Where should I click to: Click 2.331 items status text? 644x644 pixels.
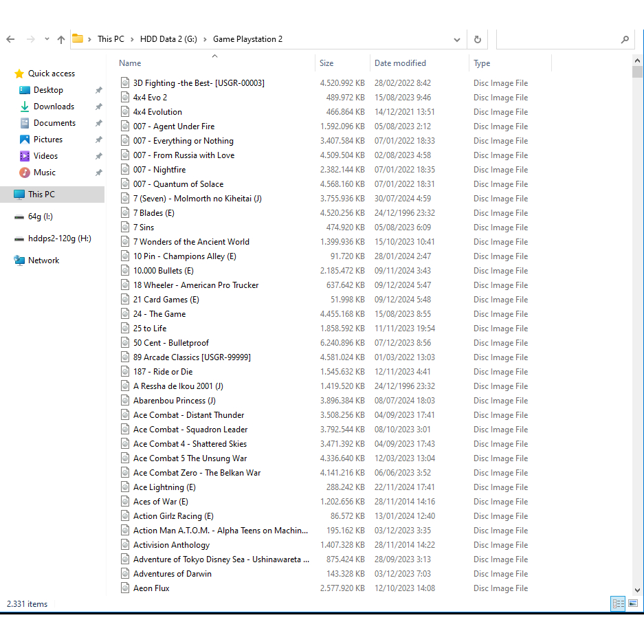pyautogui.click(x=27, y=603)
